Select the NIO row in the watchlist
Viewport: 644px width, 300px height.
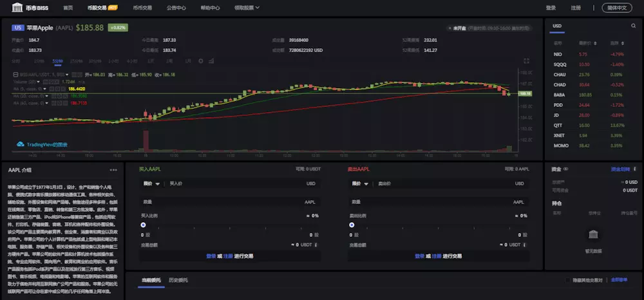[594, 54]
